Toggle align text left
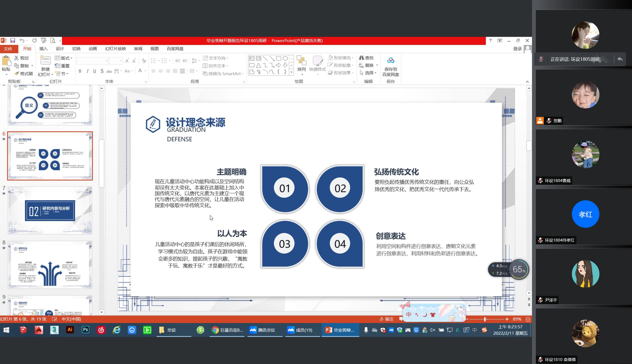This screenshot has width=632, height=364. (x=153, y=71)
